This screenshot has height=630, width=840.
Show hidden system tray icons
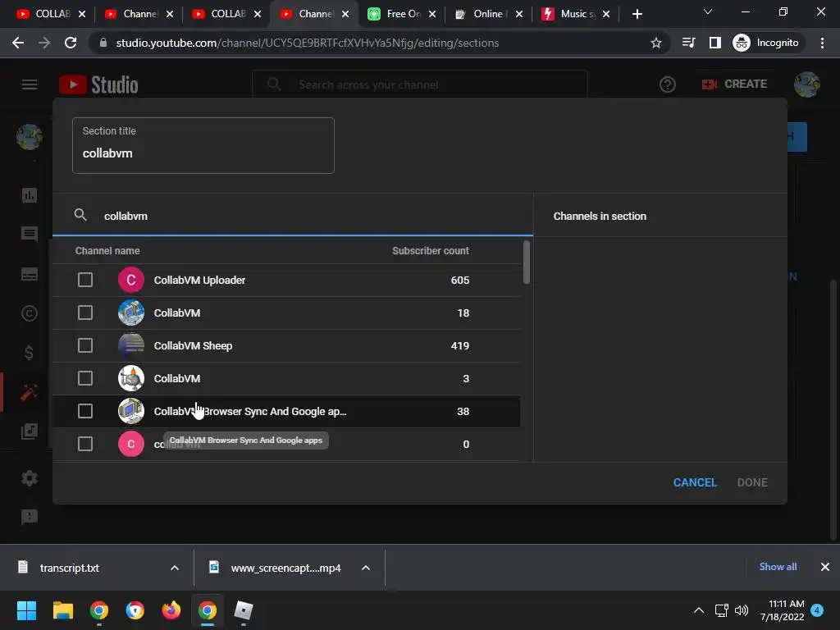[699, 610]
